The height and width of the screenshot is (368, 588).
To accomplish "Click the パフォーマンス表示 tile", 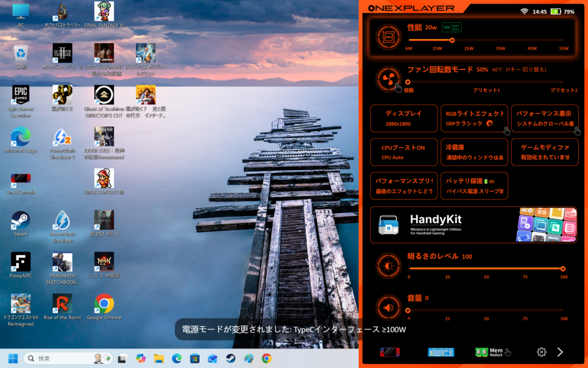I will click(545, 118).
